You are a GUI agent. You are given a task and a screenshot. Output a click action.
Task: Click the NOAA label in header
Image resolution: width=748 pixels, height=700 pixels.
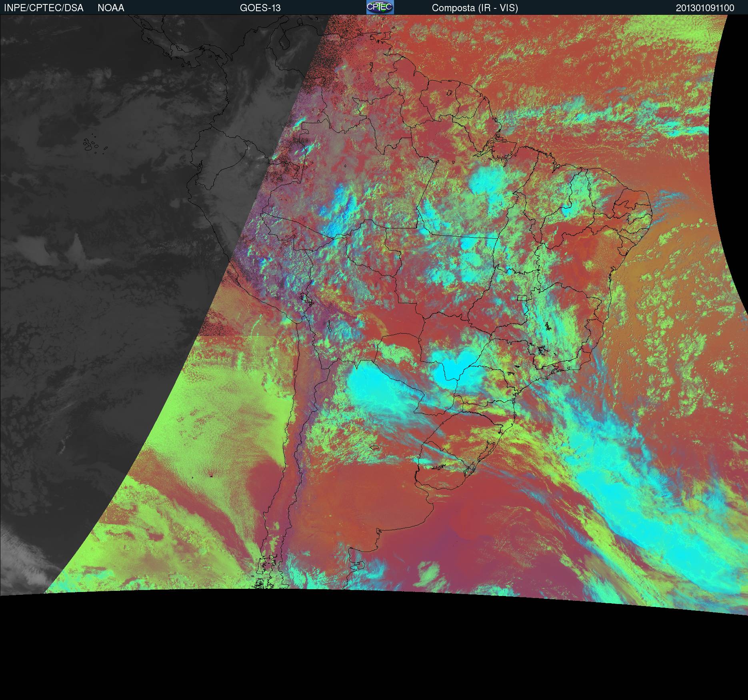tap(111, 8)
